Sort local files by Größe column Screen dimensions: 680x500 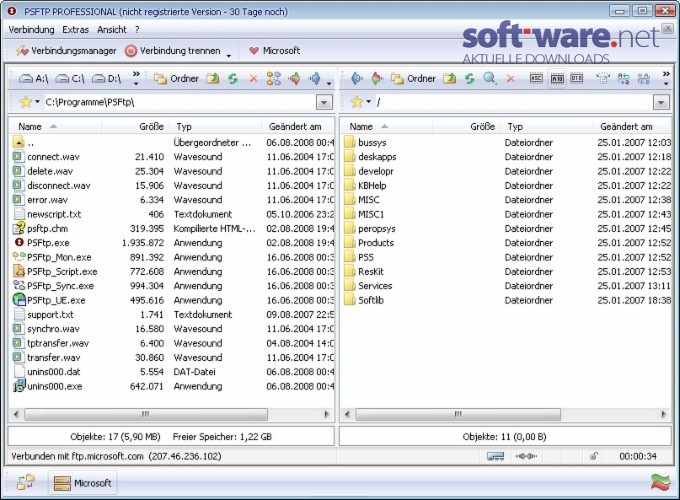click(135, 127)
